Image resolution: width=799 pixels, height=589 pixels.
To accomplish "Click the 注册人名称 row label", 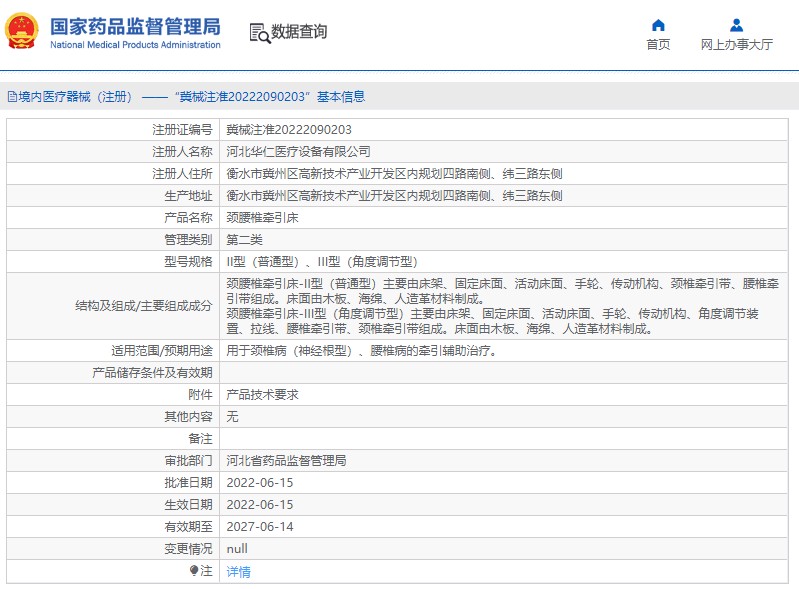I will [182, 152].
